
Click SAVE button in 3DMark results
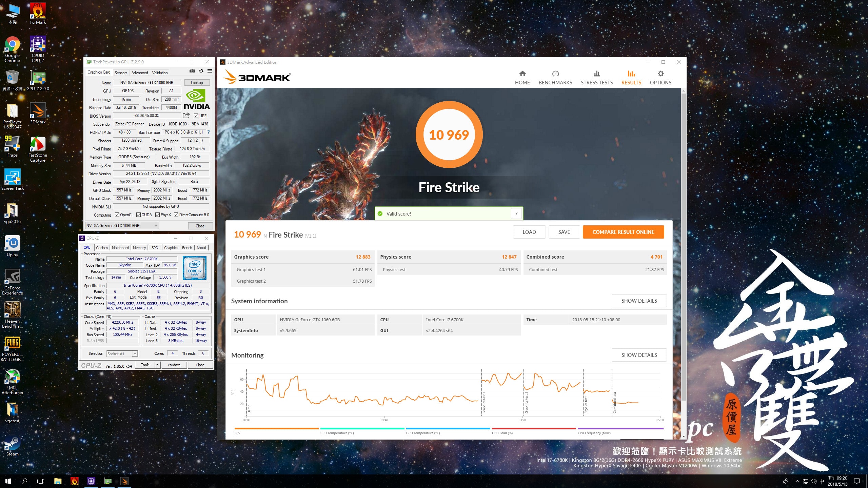(564, 232)
